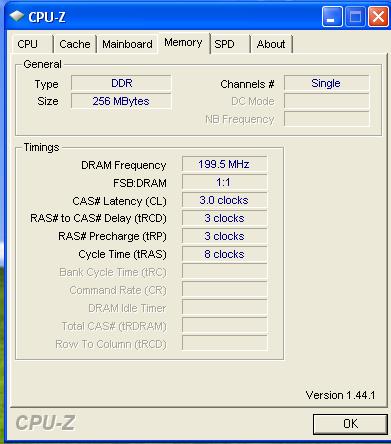Open the Mainboard tab
The height and width of the screenshot is (444, 391).
tap(127, 44)
